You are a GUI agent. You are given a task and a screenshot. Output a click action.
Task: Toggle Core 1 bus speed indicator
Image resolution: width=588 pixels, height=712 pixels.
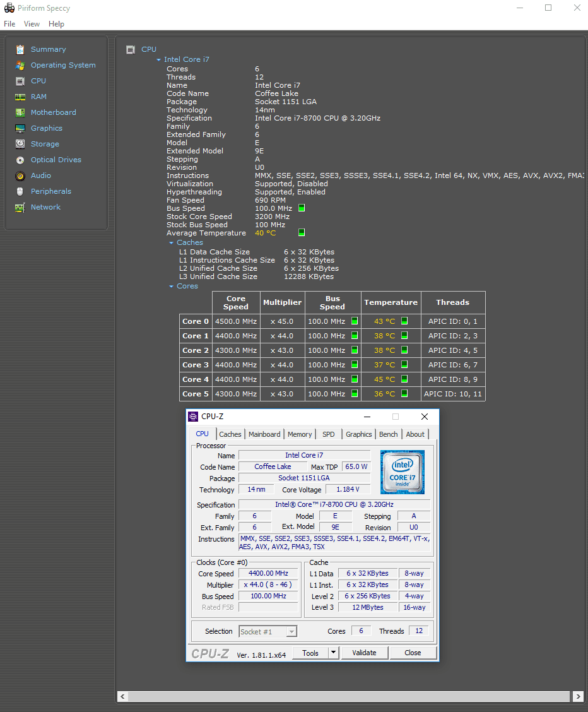click(x=355, y=335)
